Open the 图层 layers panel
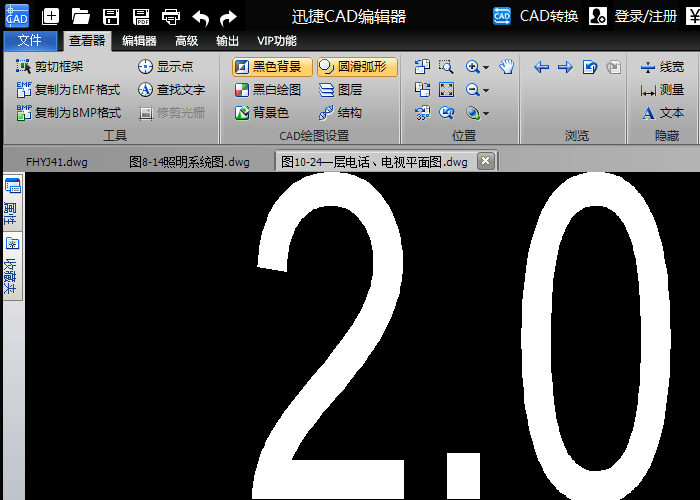 [340, 90]
